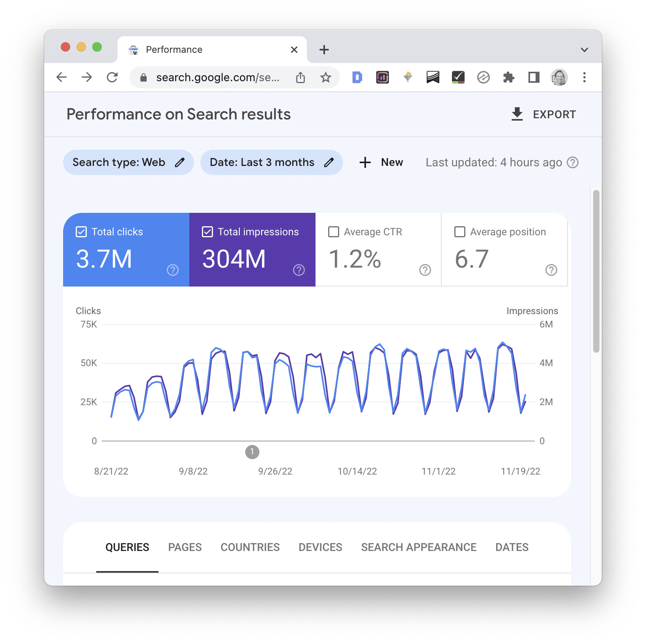Image resolution: width=646 pixels, height=644 pixels.
Task: Toggle the browser side panel icon
Action: [534, 78]
